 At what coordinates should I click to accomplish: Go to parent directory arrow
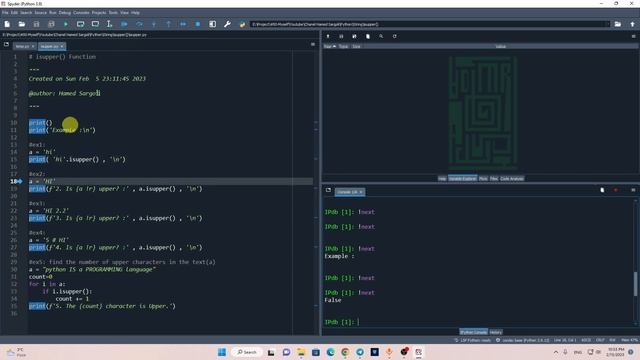[x=633, y=24]
